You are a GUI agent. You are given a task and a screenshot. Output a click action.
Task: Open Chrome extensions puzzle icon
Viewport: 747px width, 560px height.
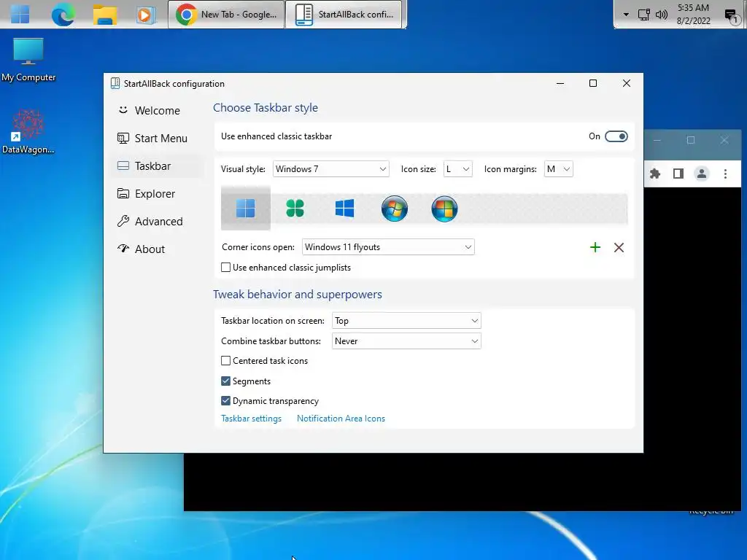tap(655, 174)
